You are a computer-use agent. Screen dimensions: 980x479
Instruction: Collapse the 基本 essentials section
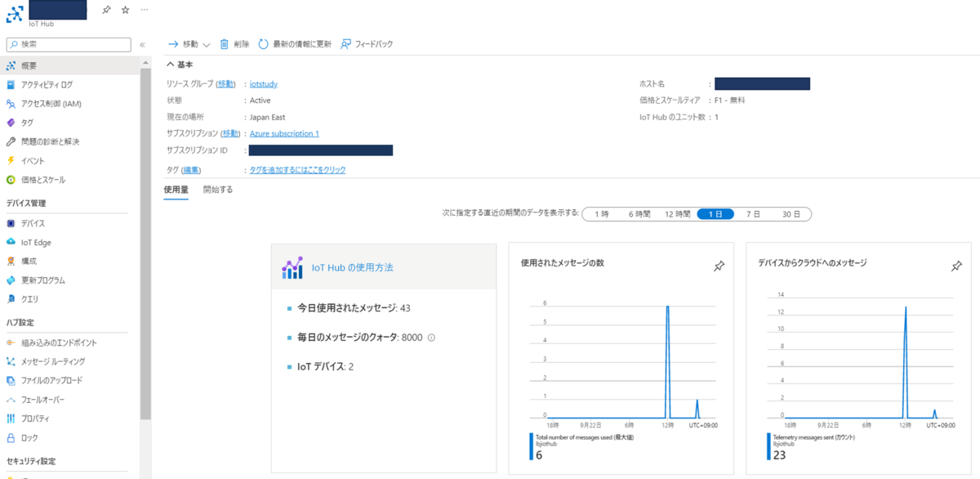pos(180,65)
